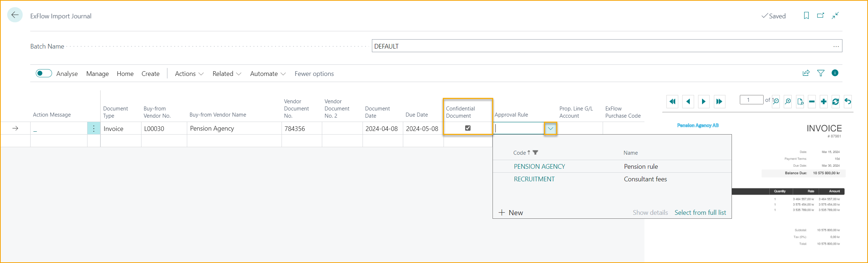This screenshot has width=868, height=263.
Task: Open row options for the invoice line
Action: click(x=94, y=128)
